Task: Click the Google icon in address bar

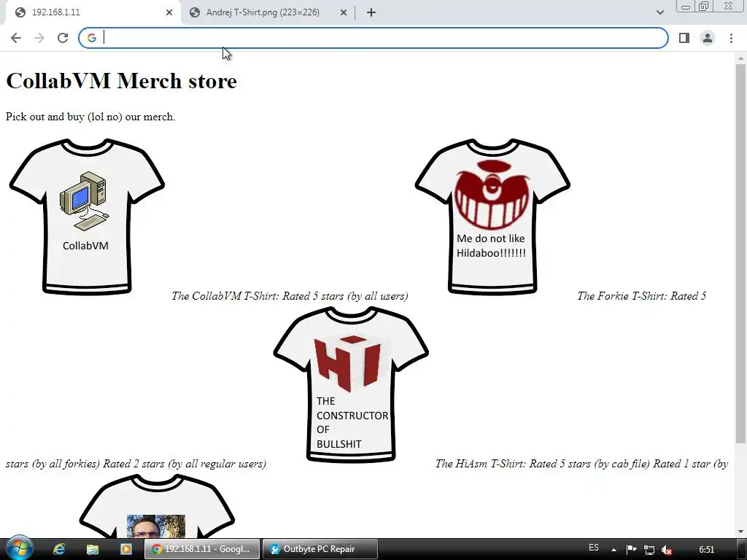Action: [91, 38]
